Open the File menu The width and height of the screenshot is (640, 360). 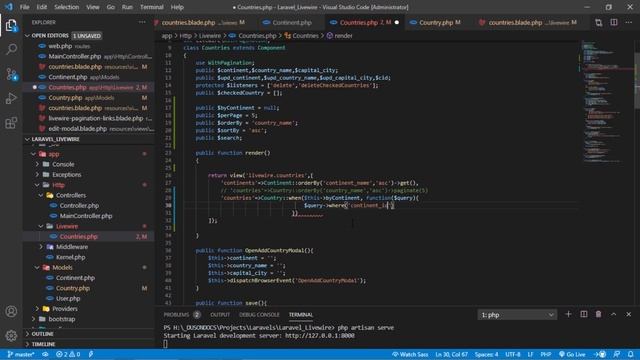click(x=24, y=7)
